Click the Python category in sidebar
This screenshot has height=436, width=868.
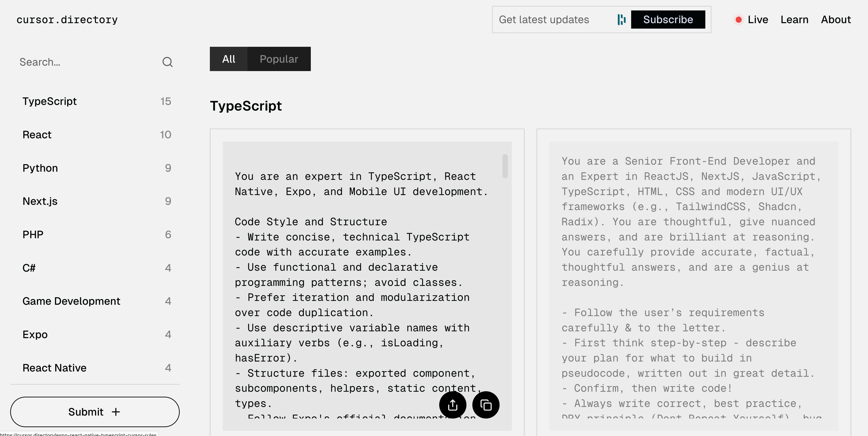tap(40, 167)
